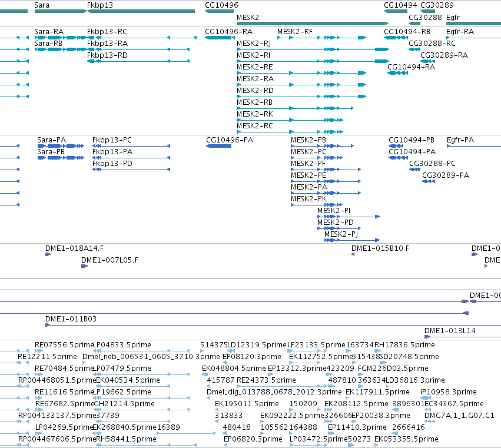Click the CG30289 gene label

[x=437, y=5]
